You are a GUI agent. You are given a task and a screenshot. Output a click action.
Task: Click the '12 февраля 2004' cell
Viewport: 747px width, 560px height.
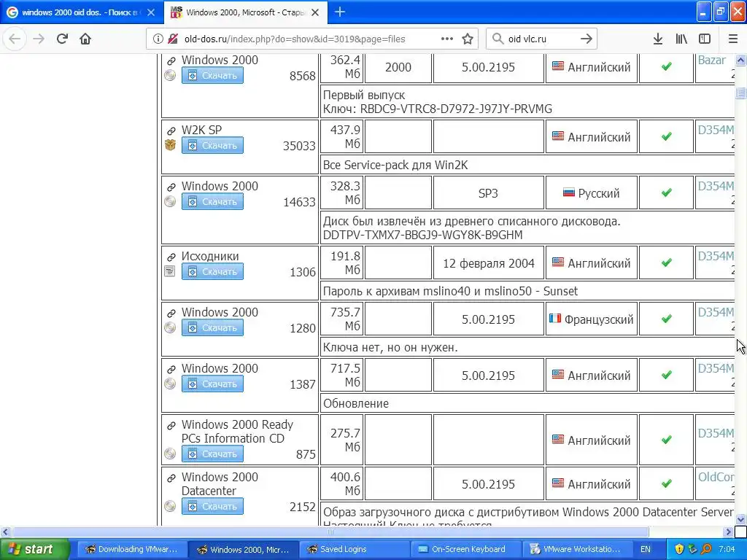(488, 263)
